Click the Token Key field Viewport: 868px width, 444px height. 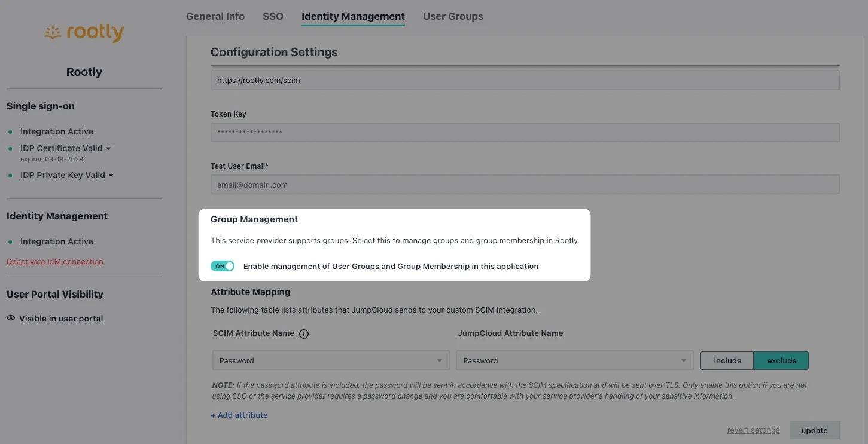pyautogui.click(x=525, y=132)
